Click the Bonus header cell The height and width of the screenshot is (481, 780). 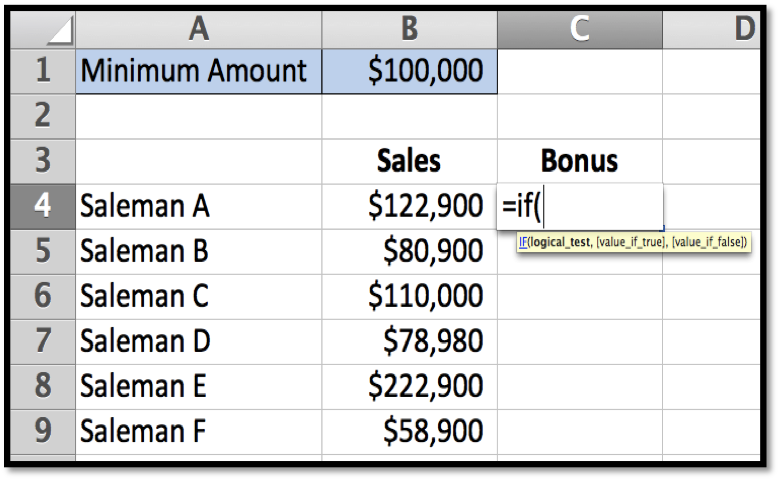click(x=579, y=161)
